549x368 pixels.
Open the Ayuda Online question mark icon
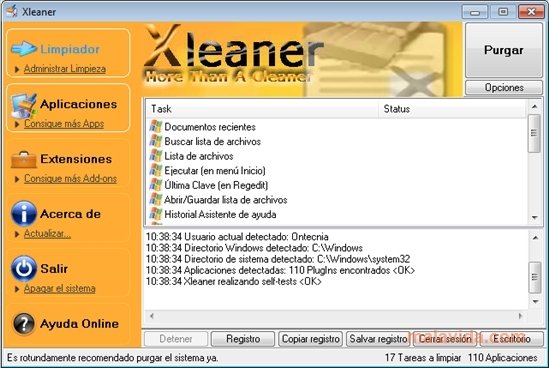pos(23,324)
